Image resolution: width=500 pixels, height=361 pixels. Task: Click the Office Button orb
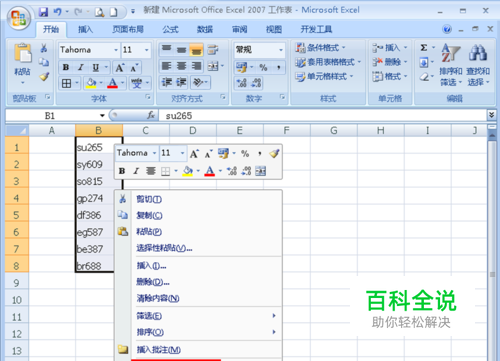pyautogui.click(x=18, y=17)
